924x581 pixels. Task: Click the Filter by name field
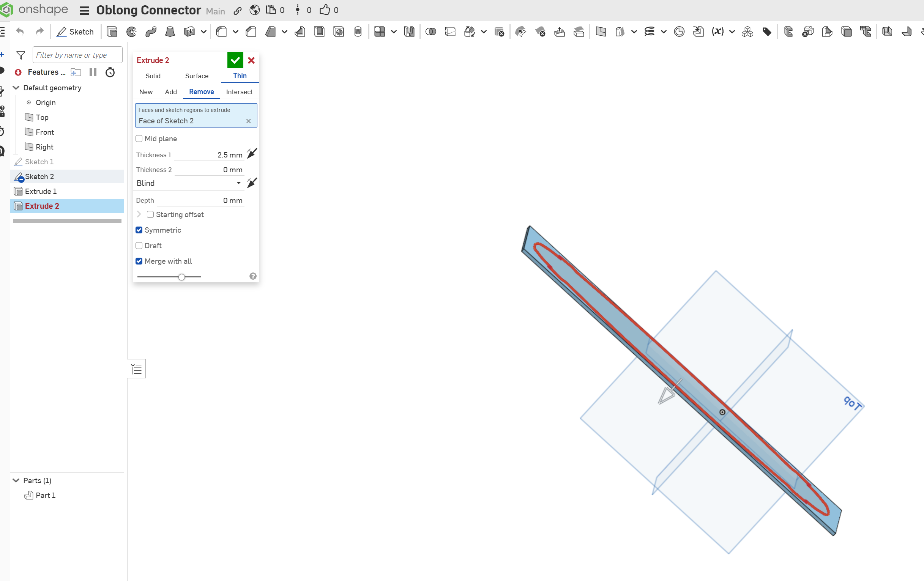coord(77,55)
